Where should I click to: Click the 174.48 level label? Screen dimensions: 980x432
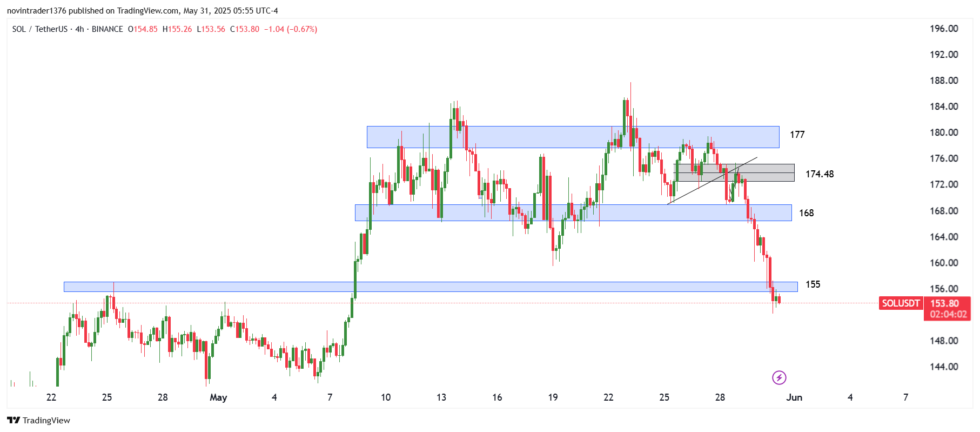click(x=820, y=174)
